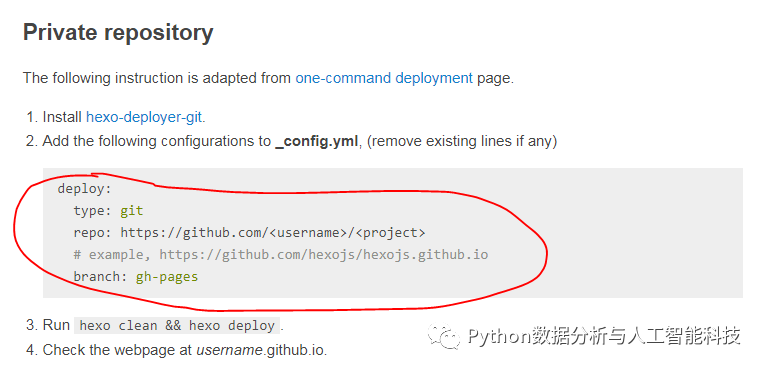The height and width of the screenshot is (371, 765).
Task: Click the type: git line
Action: coord(108,210)
